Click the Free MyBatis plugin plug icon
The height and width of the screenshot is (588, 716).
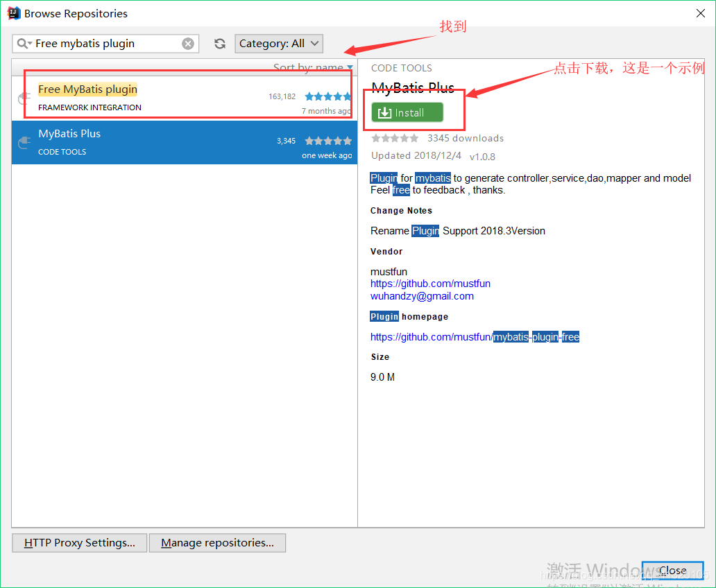[x=24, y=98]
